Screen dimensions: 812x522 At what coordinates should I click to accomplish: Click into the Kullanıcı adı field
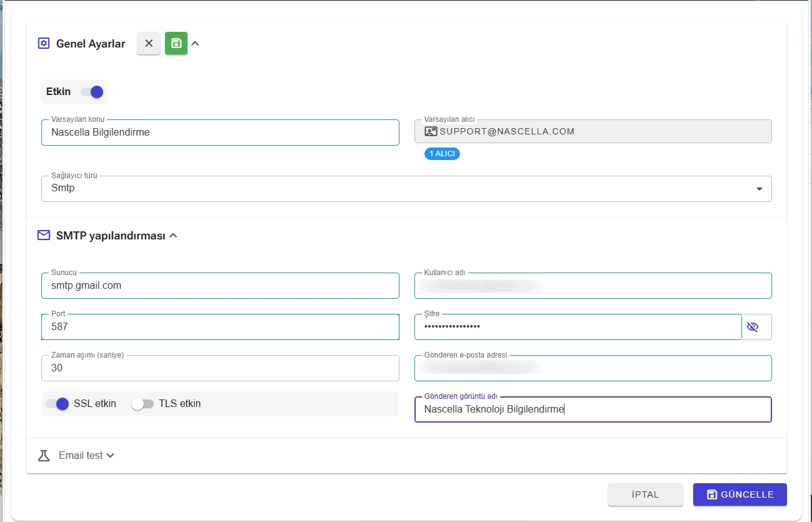(x=593, y=286)
